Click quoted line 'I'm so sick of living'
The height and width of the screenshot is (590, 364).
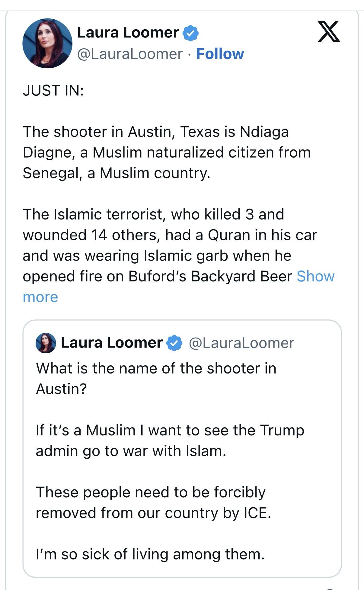150,554
